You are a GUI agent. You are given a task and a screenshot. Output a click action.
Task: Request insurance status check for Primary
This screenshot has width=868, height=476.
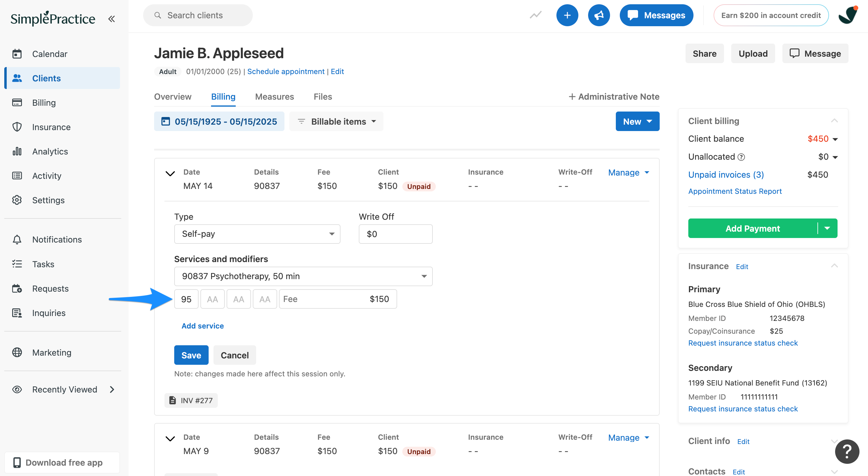pos(743,343)
